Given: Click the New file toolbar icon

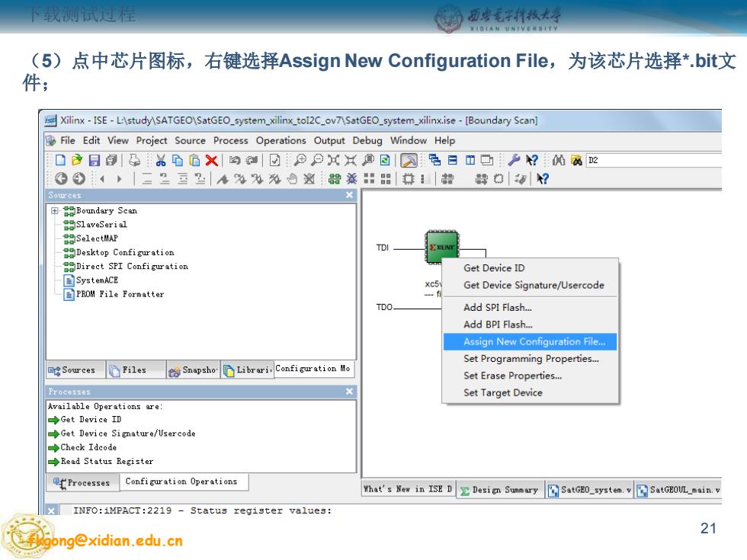Looking at the screenshot, I should (60, 160).
